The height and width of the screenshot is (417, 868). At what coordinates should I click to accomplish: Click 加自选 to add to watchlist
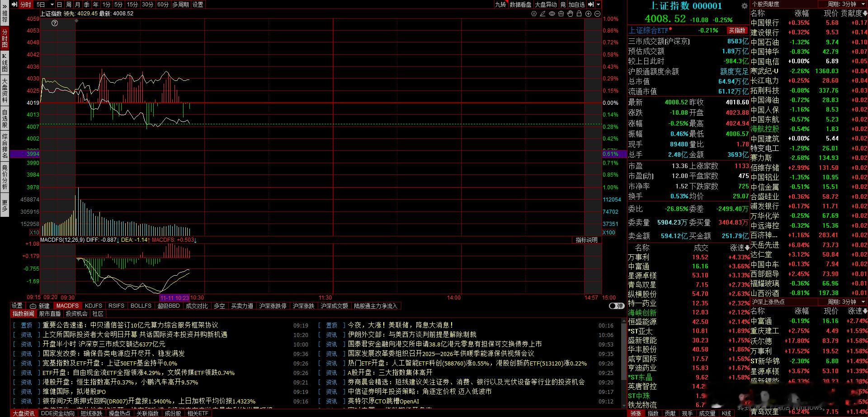tap(576, 5)
